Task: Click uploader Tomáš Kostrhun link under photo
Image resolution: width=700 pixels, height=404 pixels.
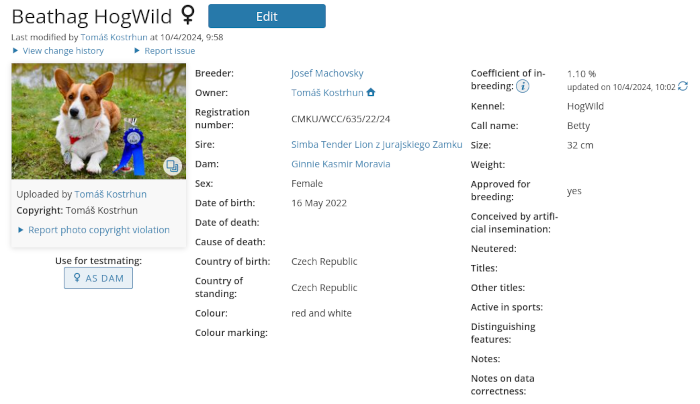Action: [x=110, y=194]
